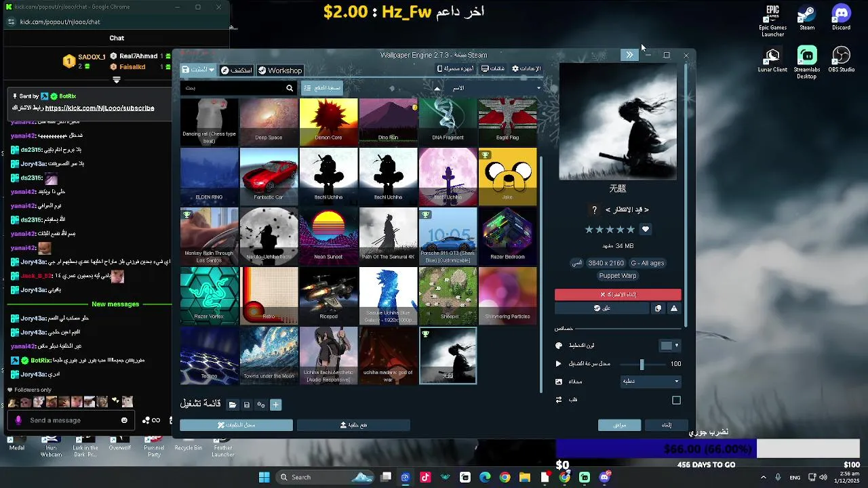Select the ELDEN RING wallpaper
868x488 pixels.
point(209,176)
